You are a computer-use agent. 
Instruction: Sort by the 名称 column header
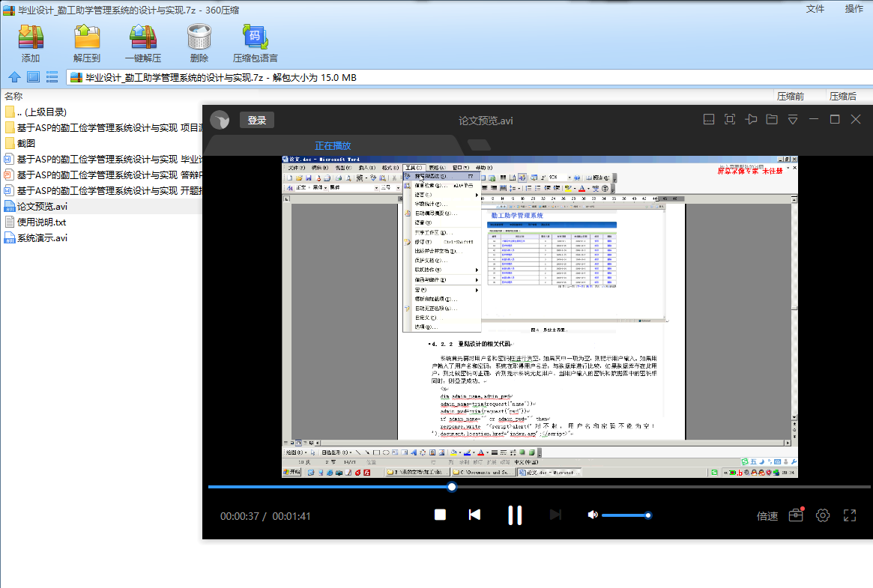(x=14, y=96)
